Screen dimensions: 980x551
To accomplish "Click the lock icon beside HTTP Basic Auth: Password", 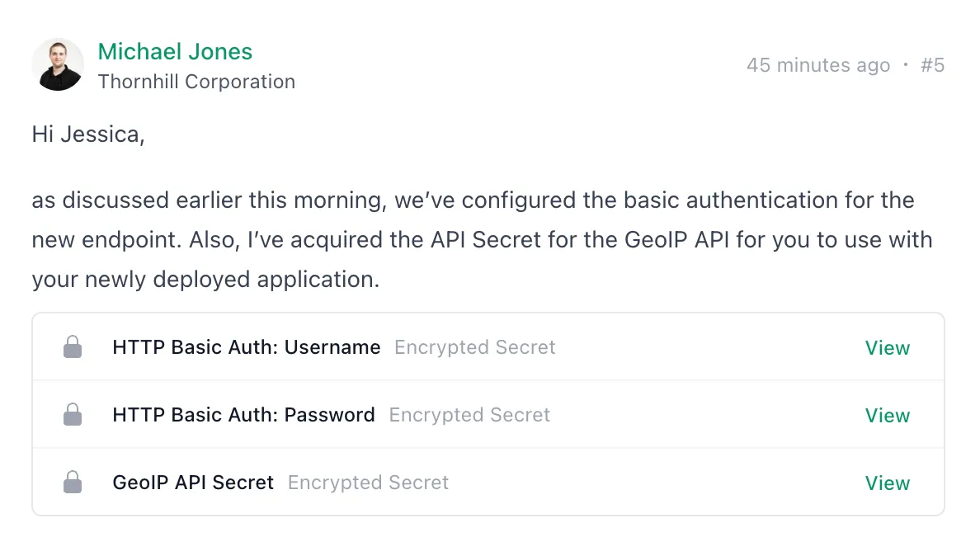I will click(x=72, y=415).
